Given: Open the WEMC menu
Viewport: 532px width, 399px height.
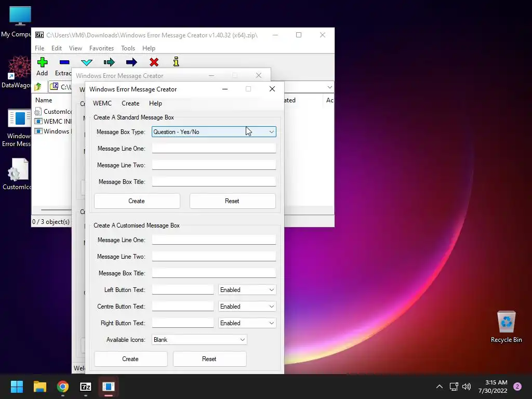Looking at the screenshot, I should point(102,103).
